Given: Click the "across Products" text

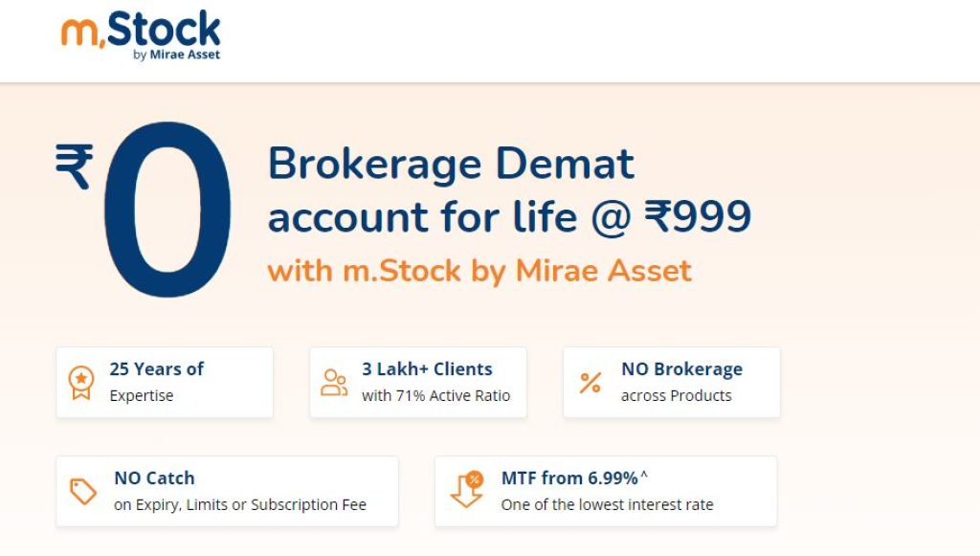Looking at the screenshot, I should tap(676, 395).
